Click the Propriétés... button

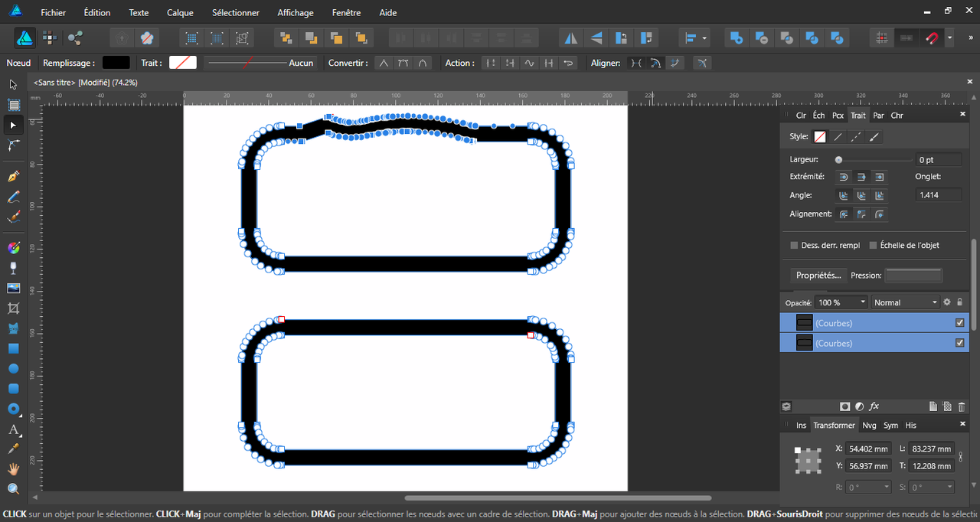click(x=818, y=275)
